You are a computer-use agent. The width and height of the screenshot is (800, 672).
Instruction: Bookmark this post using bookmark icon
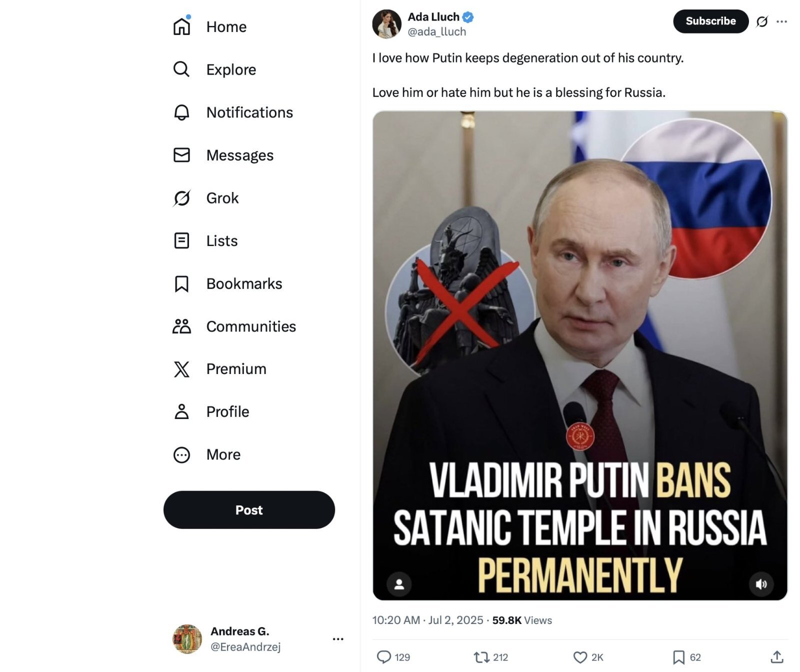tap(678, 656)
